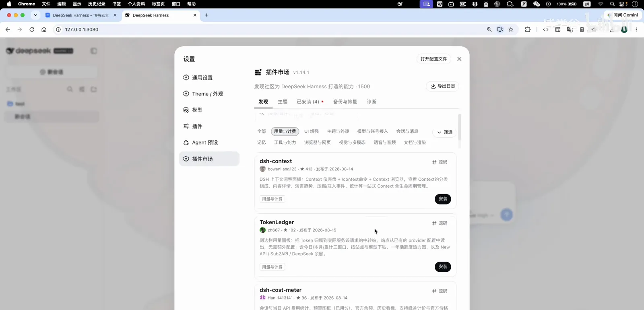Filter plugins by 文档与渲染
The height and width of the screenshot is (310, 644).
pos(415,143)
